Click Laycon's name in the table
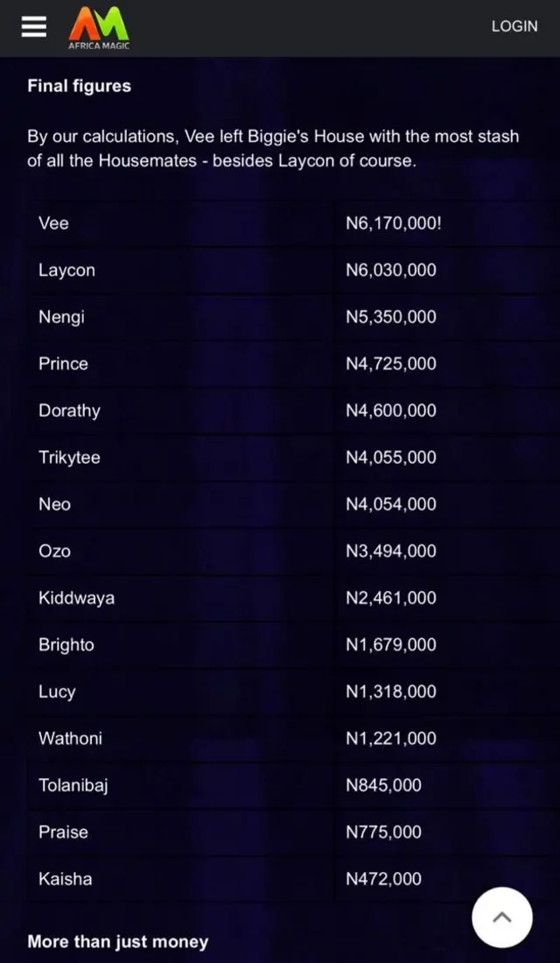This screenshot has width=560, height=963. coord(66,270)
